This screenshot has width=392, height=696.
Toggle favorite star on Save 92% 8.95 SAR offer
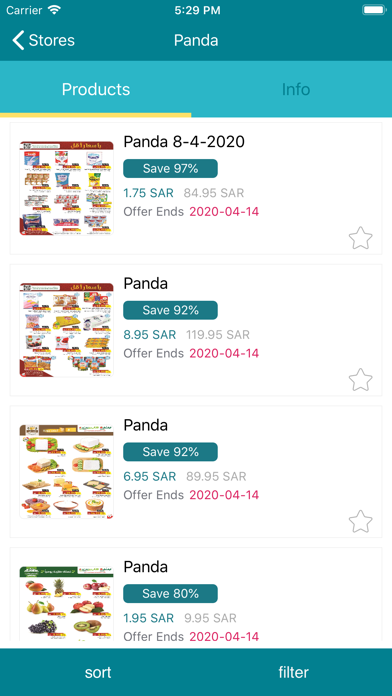click(360, 380)
